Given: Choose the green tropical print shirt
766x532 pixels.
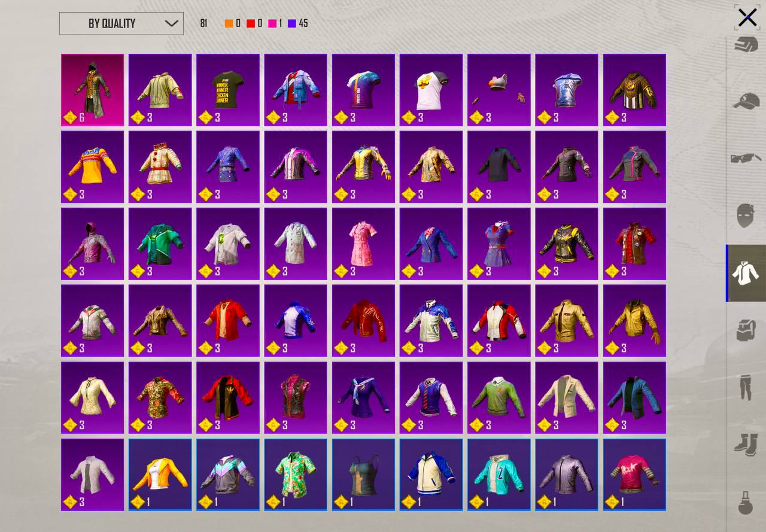Looking at the screenshot, I should (296, 475).
